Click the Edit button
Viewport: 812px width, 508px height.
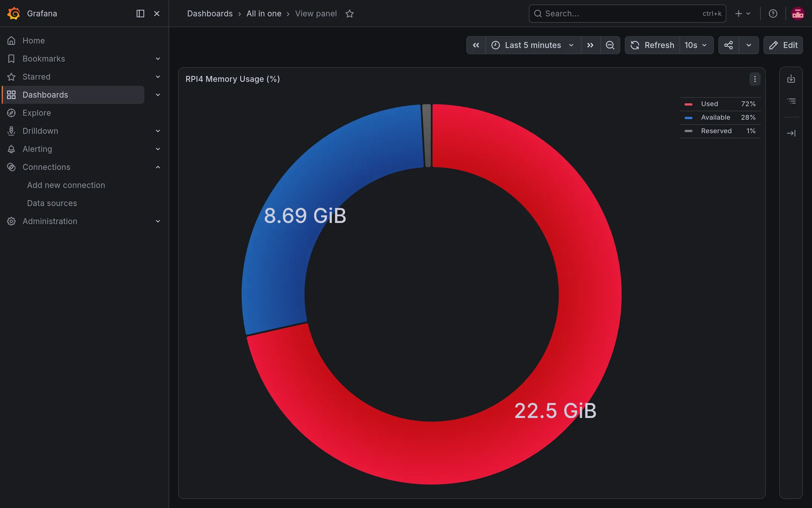[x=783, y=45]
